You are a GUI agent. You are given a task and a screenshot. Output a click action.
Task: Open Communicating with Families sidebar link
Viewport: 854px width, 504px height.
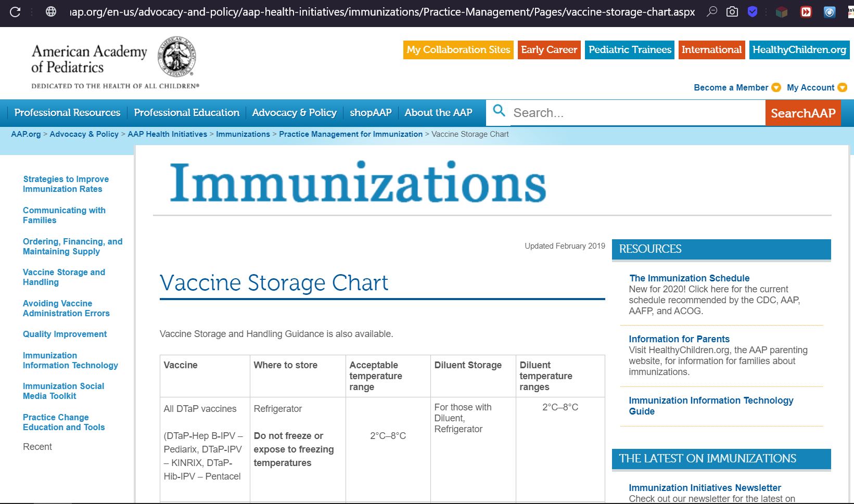click(64, 215)
